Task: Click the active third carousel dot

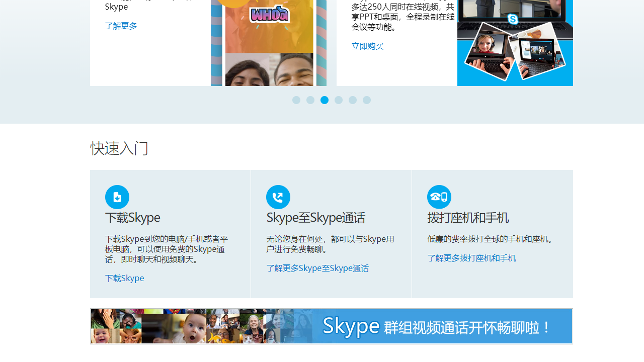Action: [x=324, y=100]
